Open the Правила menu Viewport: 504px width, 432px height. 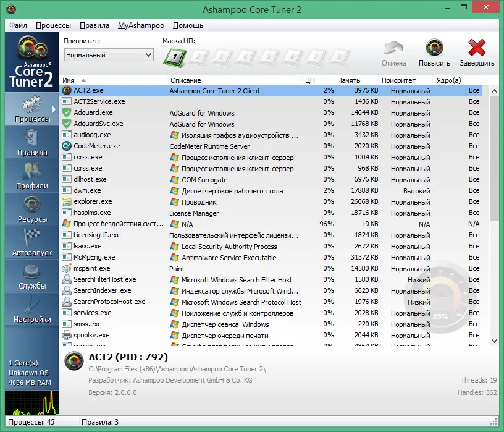tap(94, 25)
